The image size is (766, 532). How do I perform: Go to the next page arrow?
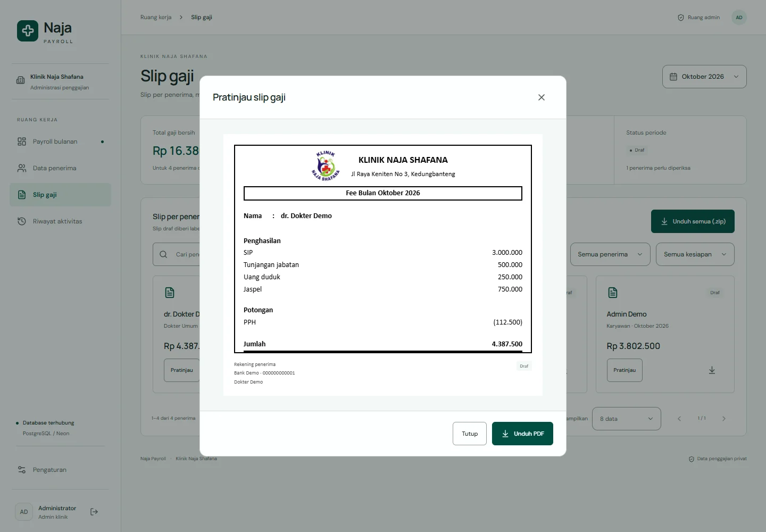point(724,419)
